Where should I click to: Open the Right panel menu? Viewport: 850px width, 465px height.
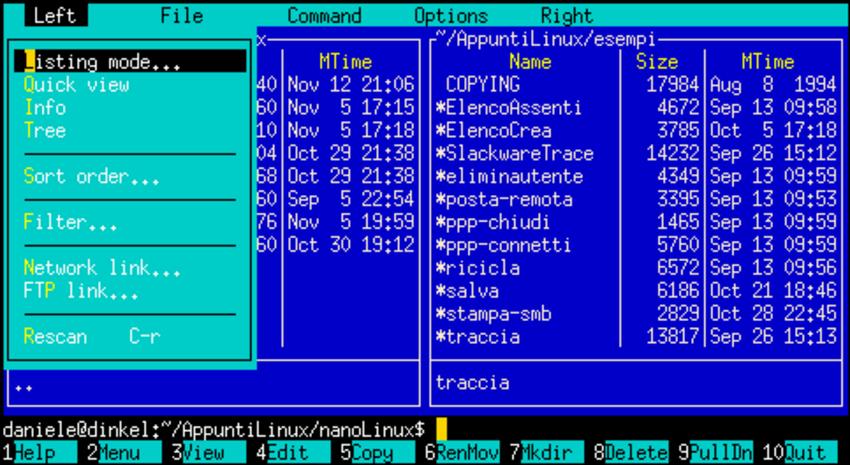[566, 16]
